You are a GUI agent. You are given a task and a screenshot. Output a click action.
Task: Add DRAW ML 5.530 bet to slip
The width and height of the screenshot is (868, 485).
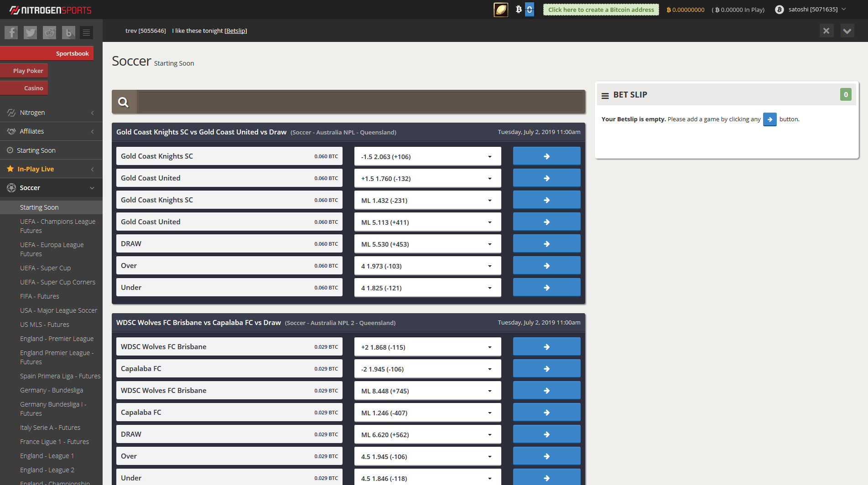tap(546, 244)
